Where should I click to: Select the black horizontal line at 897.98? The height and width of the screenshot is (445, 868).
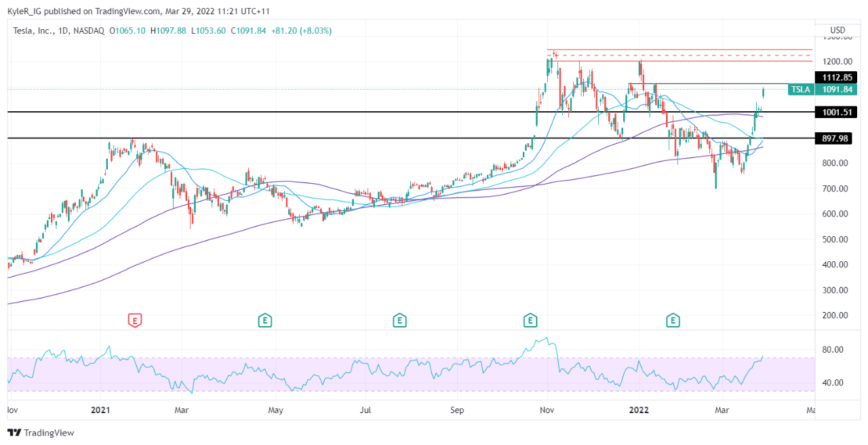tap(410, 138)
